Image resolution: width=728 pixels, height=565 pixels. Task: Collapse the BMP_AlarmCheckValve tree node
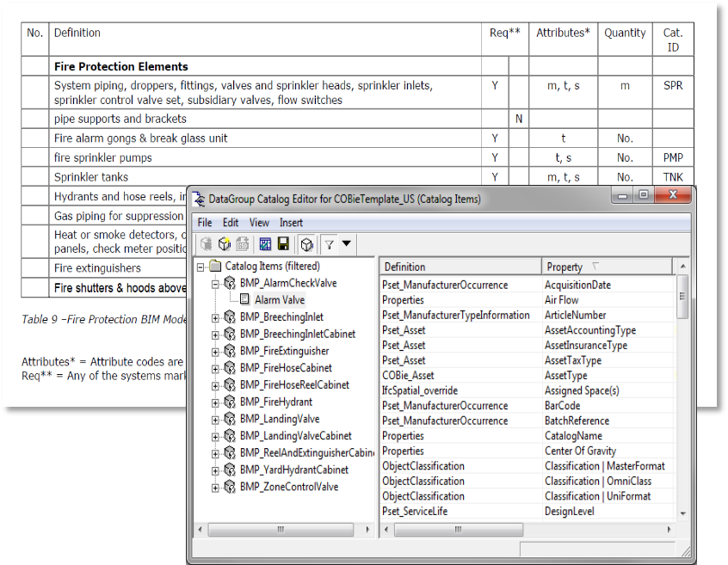pos(215,285)
